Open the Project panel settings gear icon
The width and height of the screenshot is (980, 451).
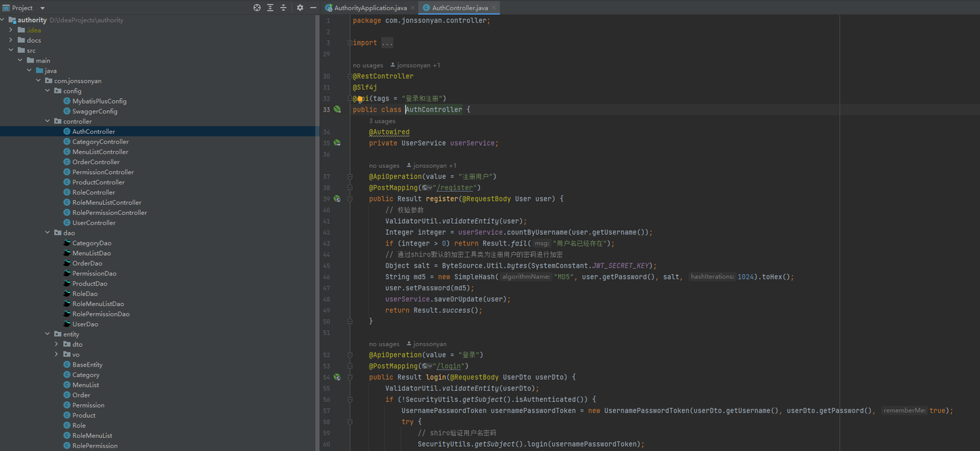coord(299,7)
